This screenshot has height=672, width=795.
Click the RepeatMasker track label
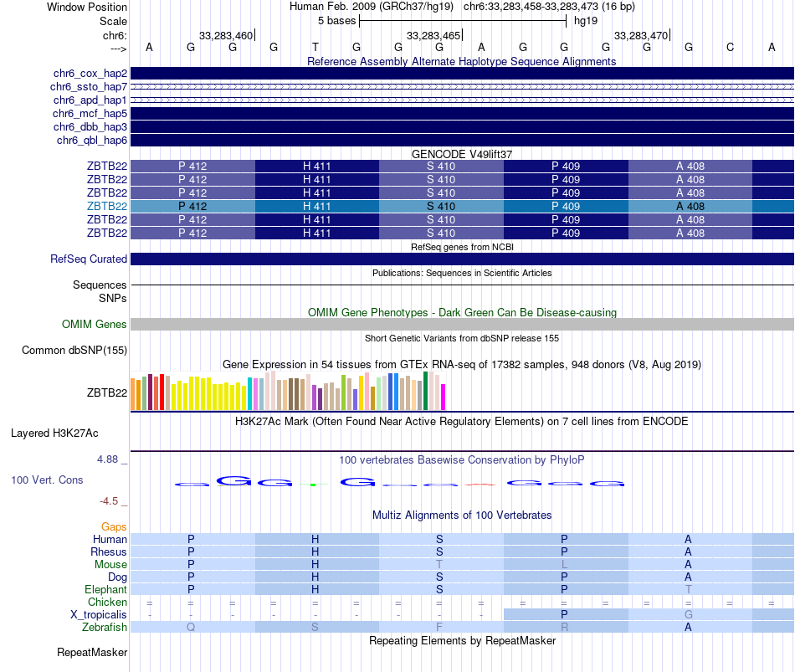[92, 652]
